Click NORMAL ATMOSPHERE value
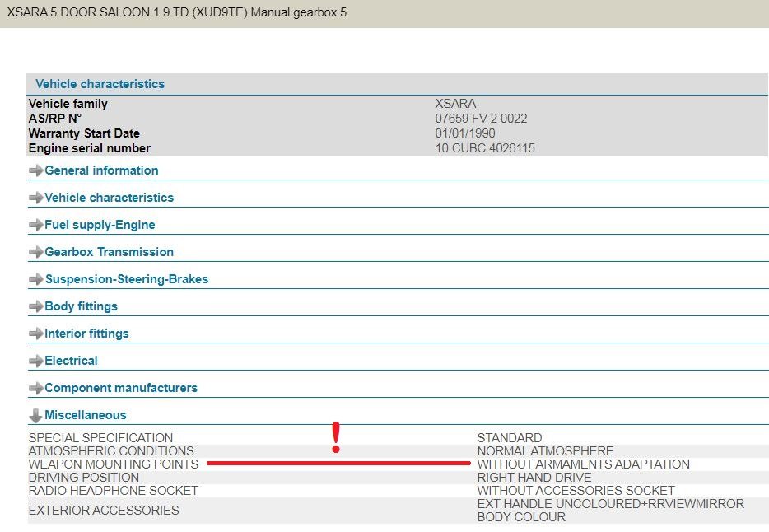Image resolution: width=769 pixels, height=532 pixels. tap(545, 451)
